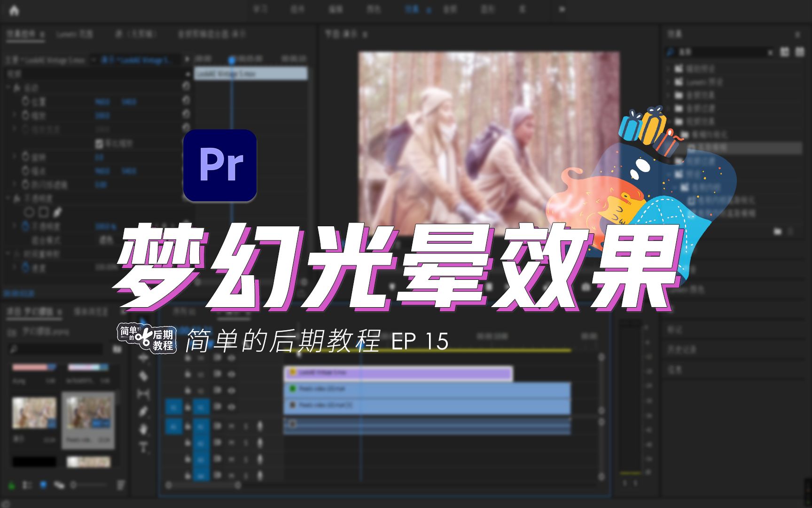The image size is (812, 508).
Task: Enable voice-over record on A1
Action: point(260,426)
